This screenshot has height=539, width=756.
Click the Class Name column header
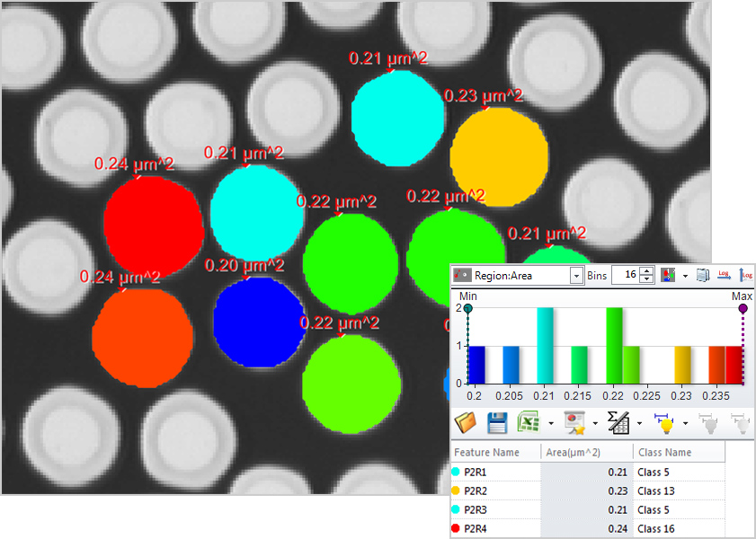679,453
